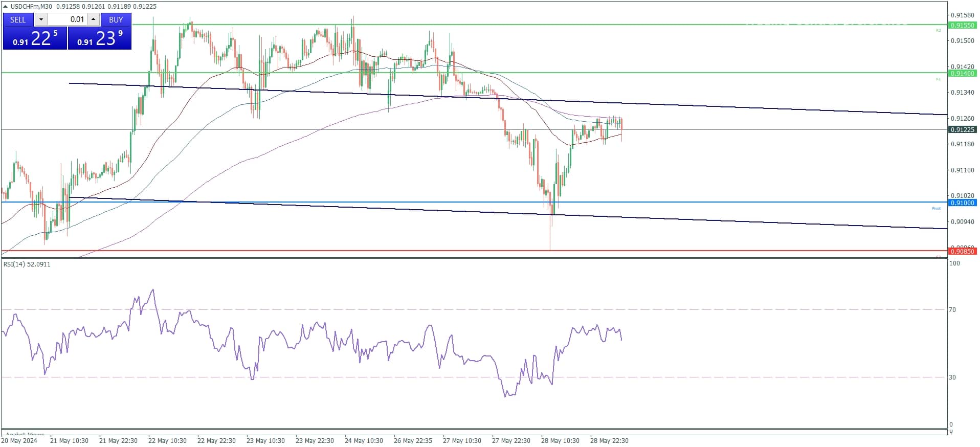Click the small Pivot line caption
Screen dimensions: 980x447
click(936, 208)
